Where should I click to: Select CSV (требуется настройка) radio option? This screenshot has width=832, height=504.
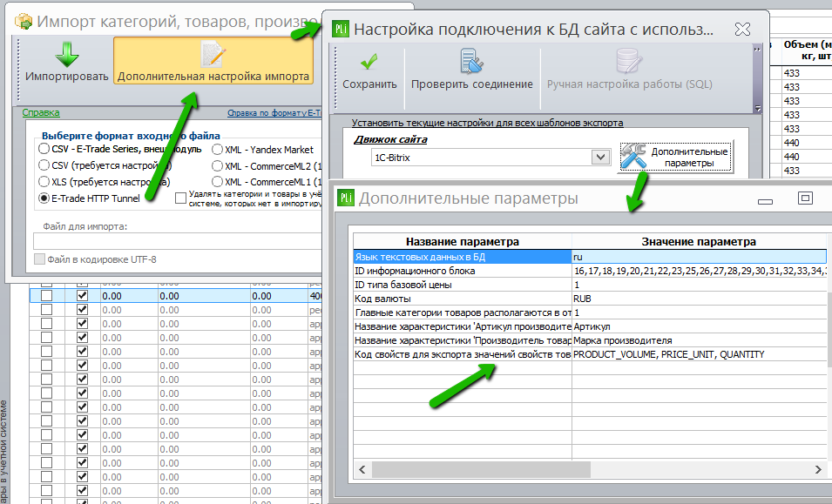[x=44, y=165]
